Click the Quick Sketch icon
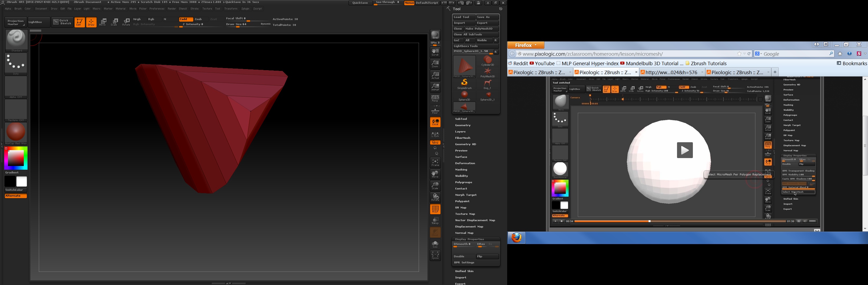The image size is (868, 285). [62, 22]
